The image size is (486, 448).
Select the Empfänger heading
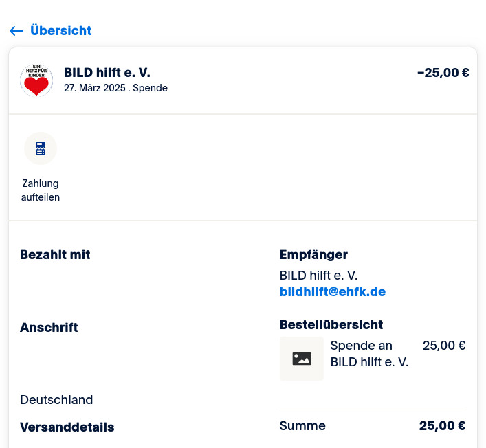click(x=313, y=255)
